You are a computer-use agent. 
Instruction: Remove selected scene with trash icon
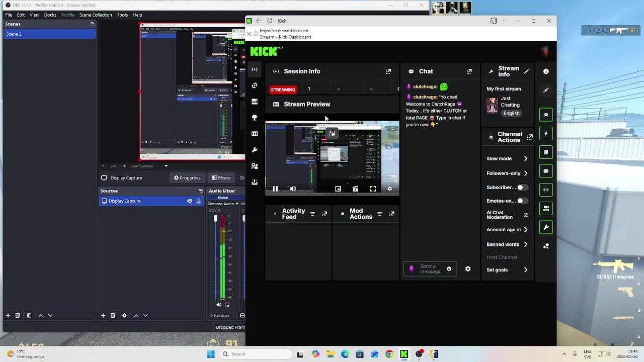pos(18,316)
